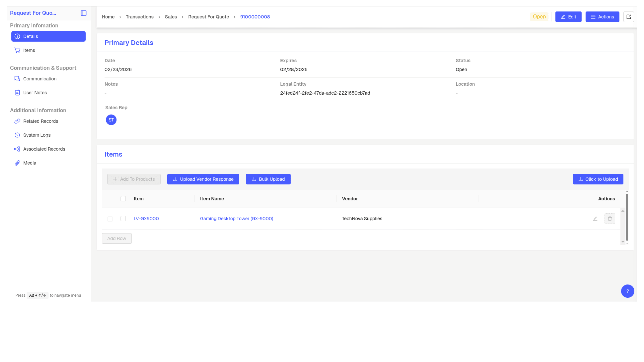Expand the LV-GX9000 row

[110, 219]
